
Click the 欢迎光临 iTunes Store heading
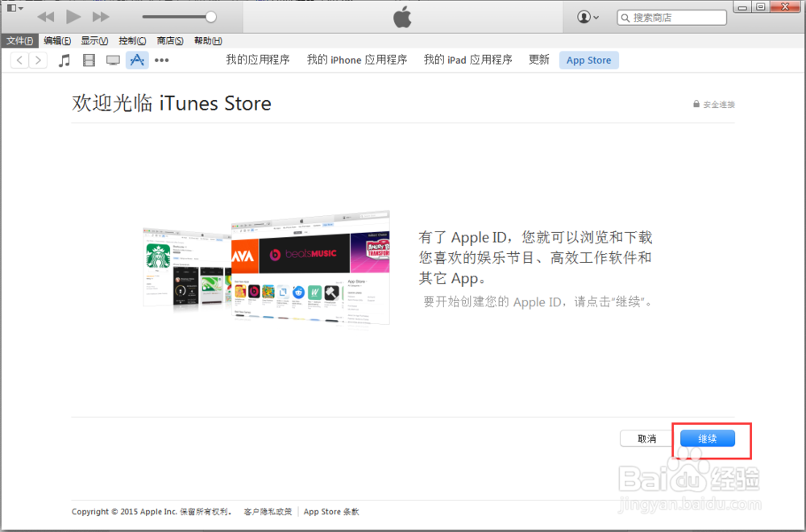[172, 103]
